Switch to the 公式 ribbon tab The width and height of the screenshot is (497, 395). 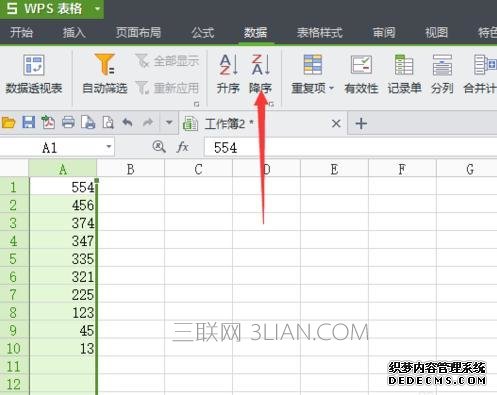(203, 33)
